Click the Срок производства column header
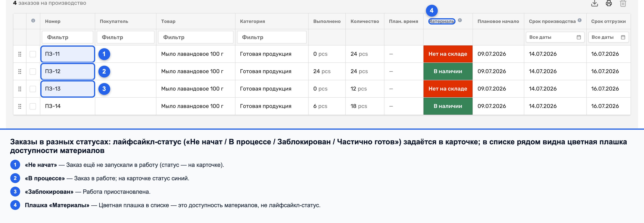Viewport: 644px width, 223px height. [552, 21]
